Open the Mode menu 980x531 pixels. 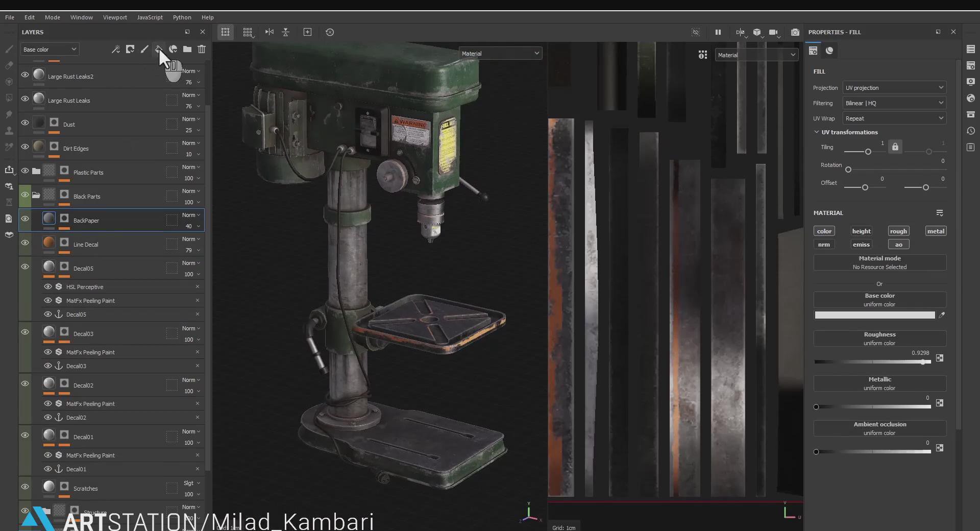[52, 17]
